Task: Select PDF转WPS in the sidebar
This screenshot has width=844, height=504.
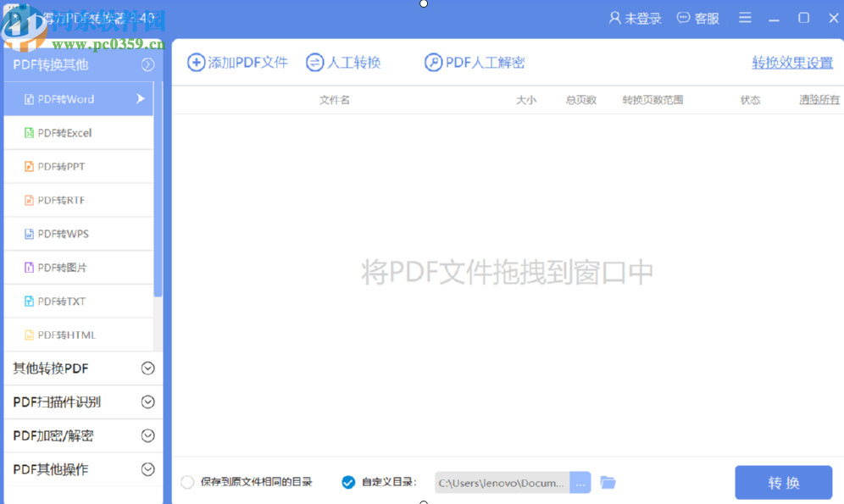Action: (79, 234)
